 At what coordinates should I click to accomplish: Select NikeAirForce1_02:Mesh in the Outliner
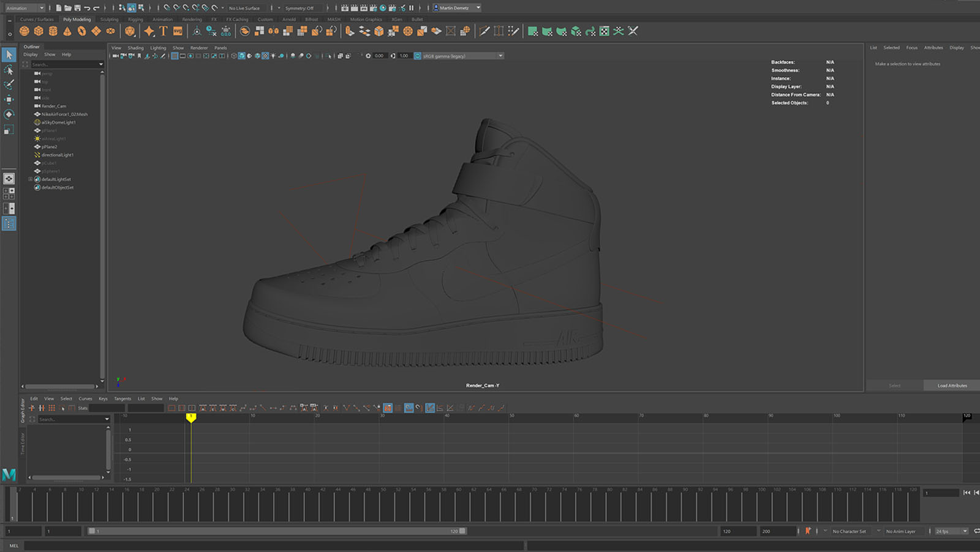click(x=64, y=114)
